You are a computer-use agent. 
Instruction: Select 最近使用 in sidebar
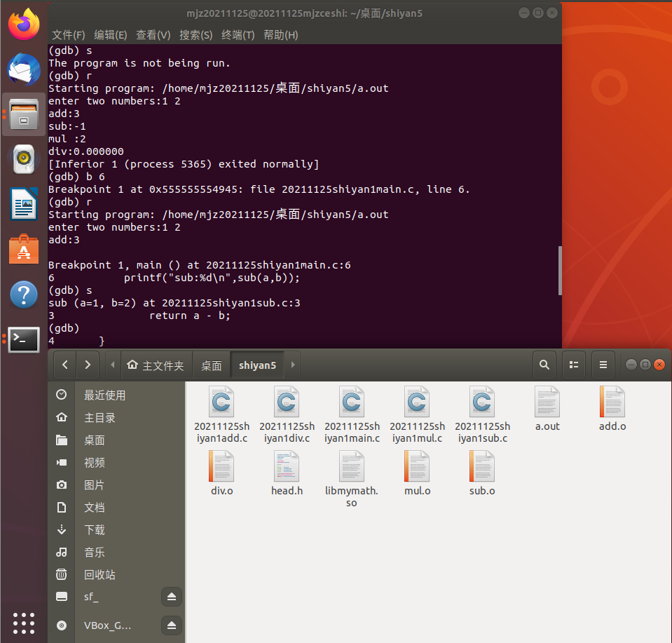pyautogui.click(x=116, y=395)
